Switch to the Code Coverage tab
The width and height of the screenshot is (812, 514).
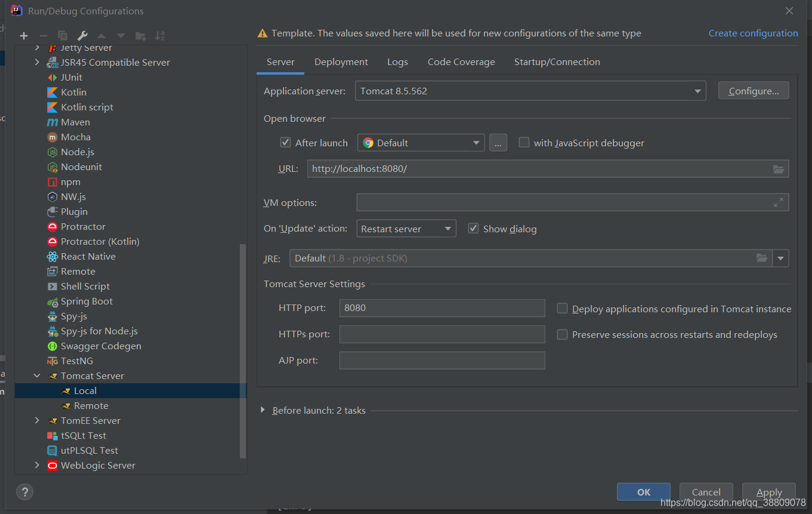[461, 62]
